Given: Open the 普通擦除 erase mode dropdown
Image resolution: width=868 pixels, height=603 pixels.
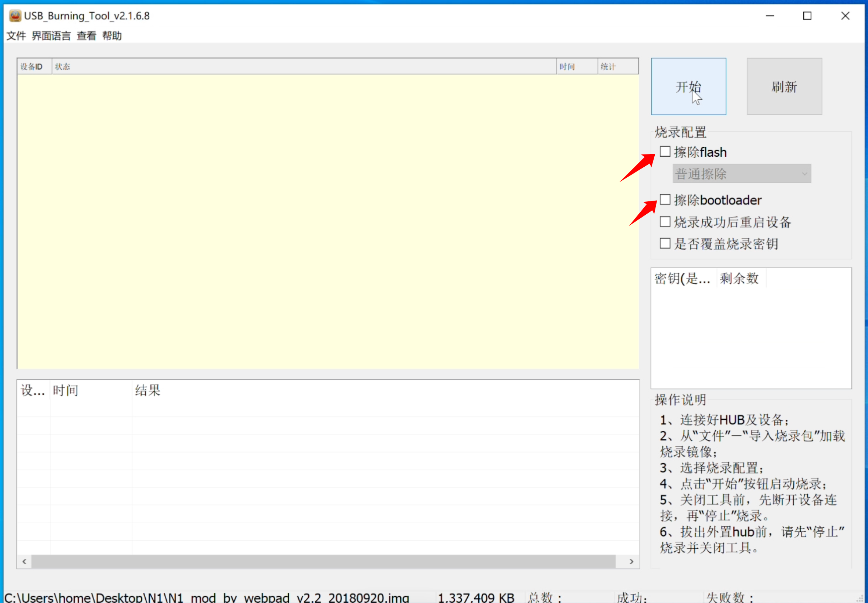Looking at the screenshot, I should (741, 174).
